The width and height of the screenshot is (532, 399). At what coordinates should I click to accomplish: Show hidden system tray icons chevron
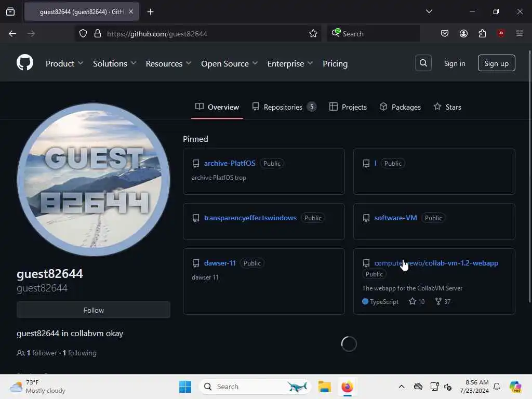402,387
